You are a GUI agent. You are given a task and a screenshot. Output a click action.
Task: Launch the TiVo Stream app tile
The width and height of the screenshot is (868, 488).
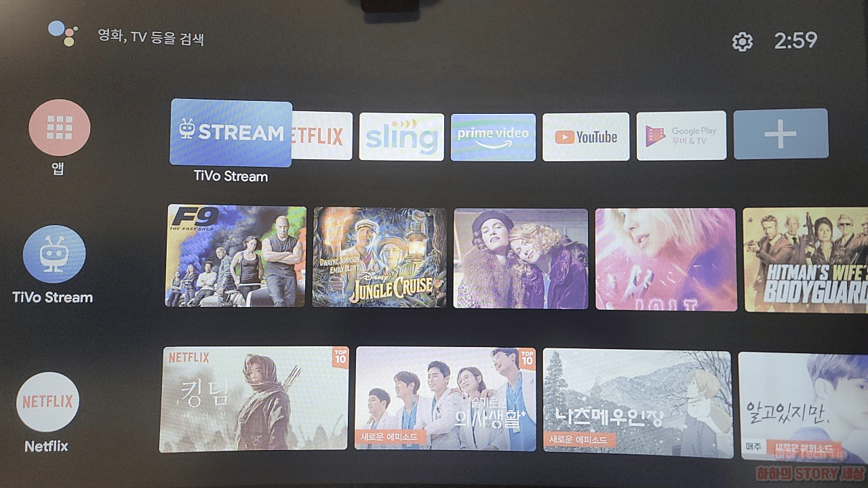pos(231,133)
